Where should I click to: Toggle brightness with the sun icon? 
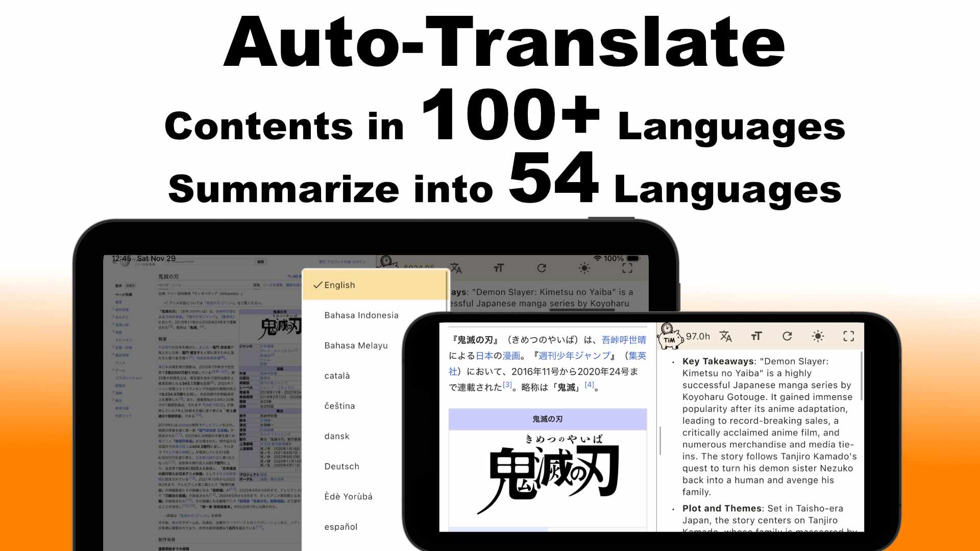point(818,336)
